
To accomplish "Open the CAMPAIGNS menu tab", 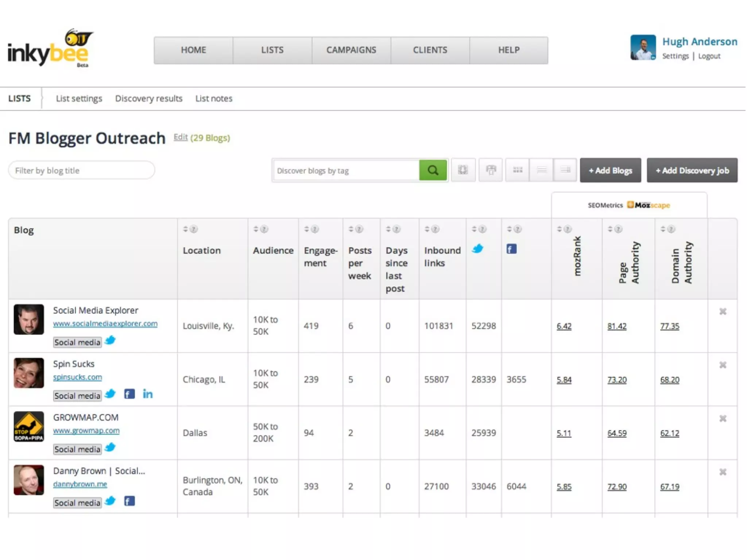I will click(x=351, y=50).
